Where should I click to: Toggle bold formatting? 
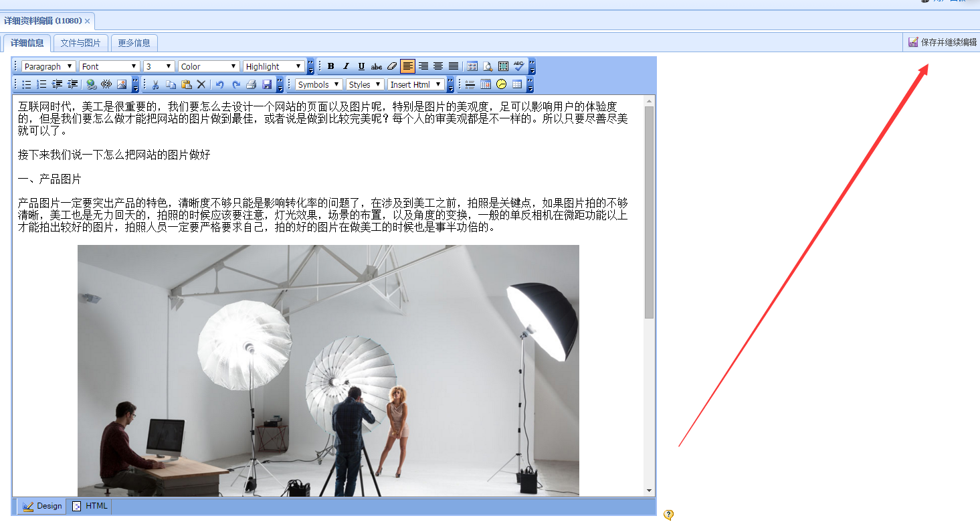(330, 66)
